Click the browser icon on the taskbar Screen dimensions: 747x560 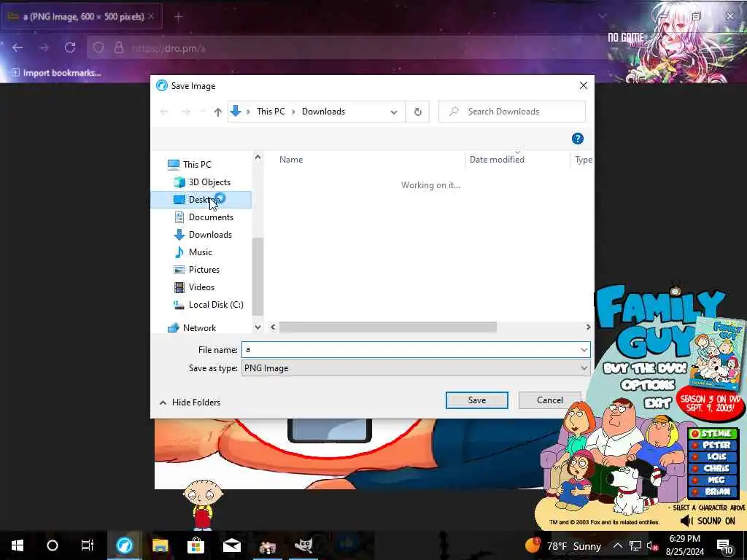pos(124,545)
